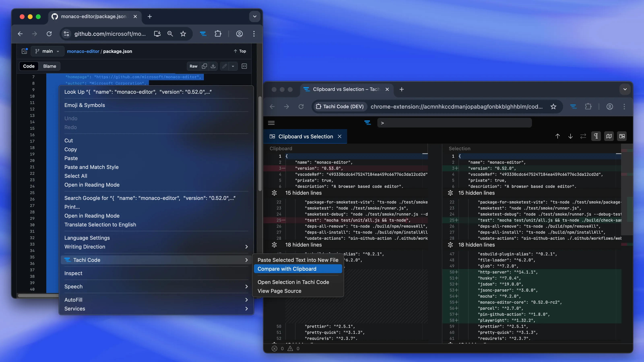Open edit options dropdown next to pencil
The width and height of the screenshot is (644, 362).
pyautogui.click(x=233, y=66)
